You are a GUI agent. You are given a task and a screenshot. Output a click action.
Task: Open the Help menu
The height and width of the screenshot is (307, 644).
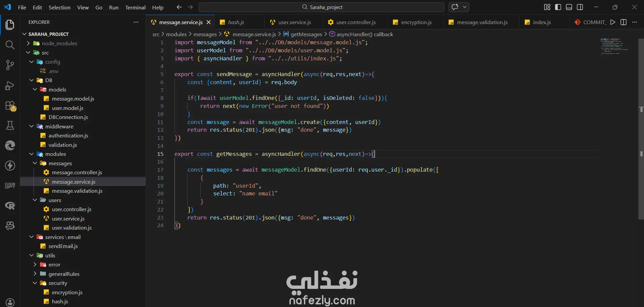click(158, 7)
